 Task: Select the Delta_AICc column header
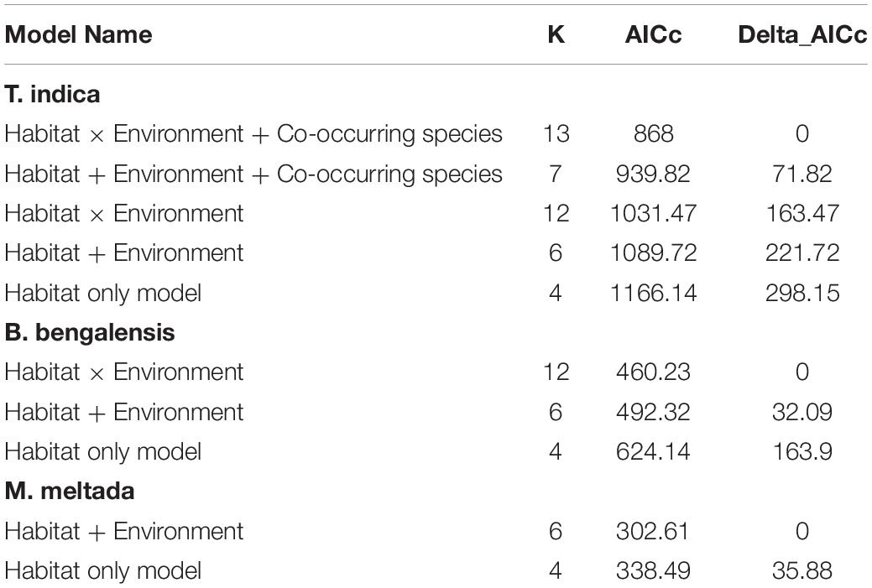[x=802, y=35]
